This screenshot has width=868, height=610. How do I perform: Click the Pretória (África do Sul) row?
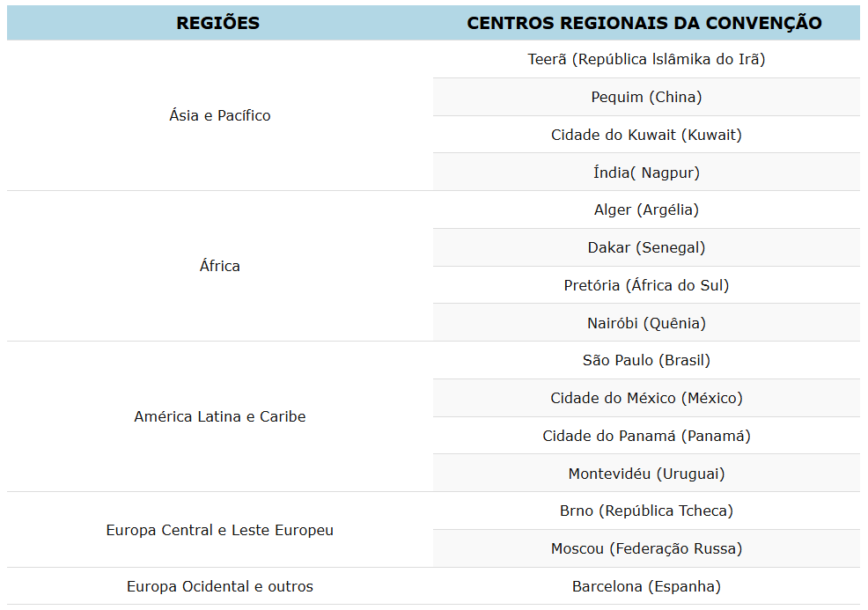coord(646,285)
